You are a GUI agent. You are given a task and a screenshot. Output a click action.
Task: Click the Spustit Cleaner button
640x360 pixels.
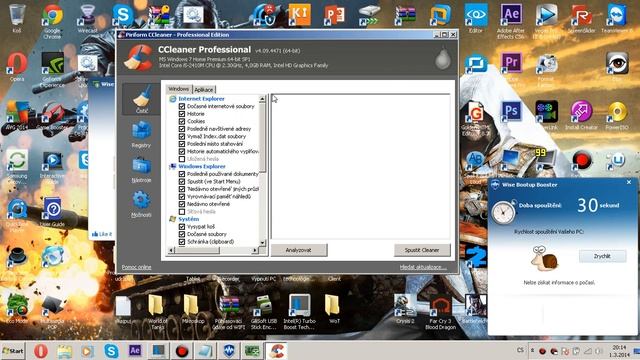click(x=422, y=250)
